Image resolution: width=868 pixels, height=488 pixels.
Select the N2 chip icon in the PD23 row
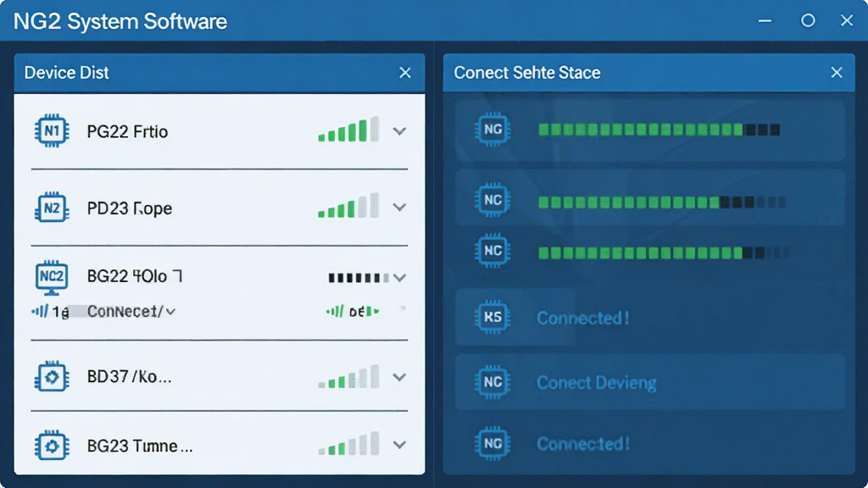pos(52,208)
